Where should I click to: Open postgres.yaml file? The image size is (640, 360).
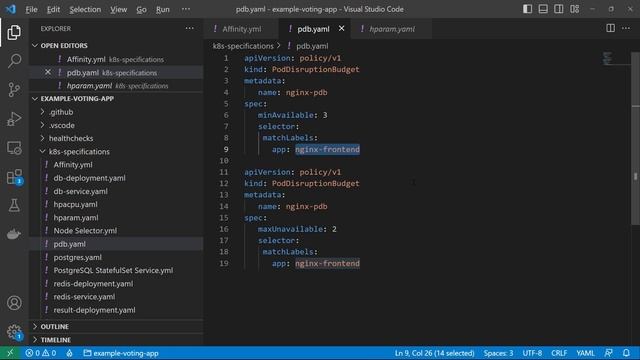coord(78,257)
